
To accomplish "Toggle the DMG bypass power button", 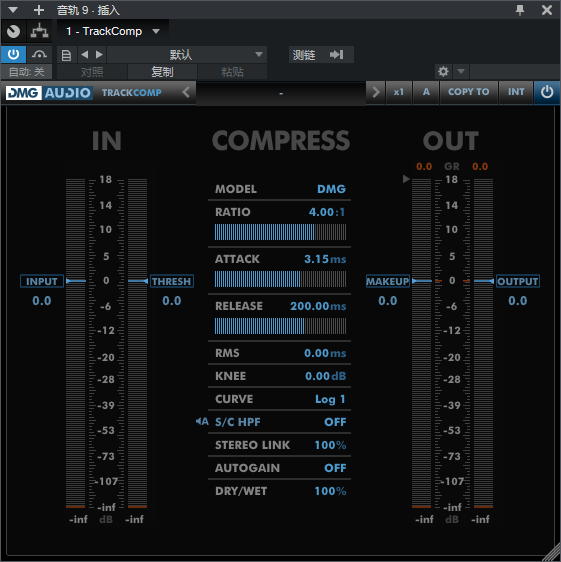I will pos(547,92).
